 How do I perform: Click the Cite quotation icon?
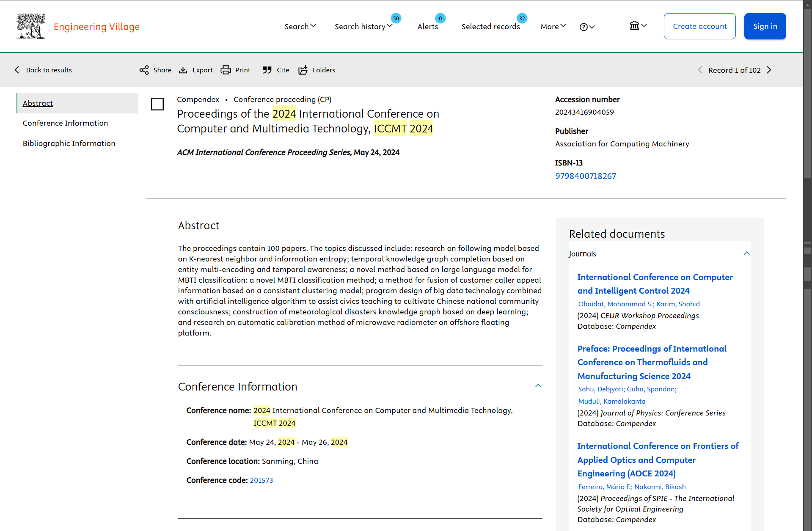267,70
